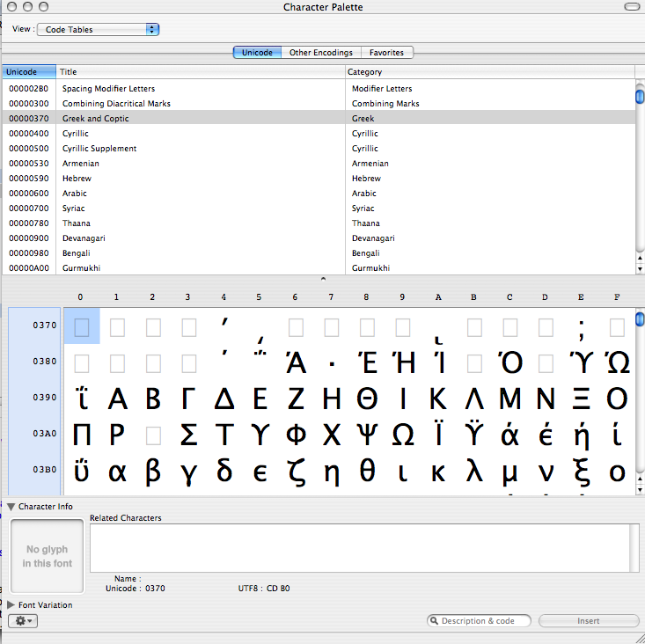The width and height of the screenshot is (645, 644).
Task: Select the Bengali block row
Action: click(x=319, y=253)
